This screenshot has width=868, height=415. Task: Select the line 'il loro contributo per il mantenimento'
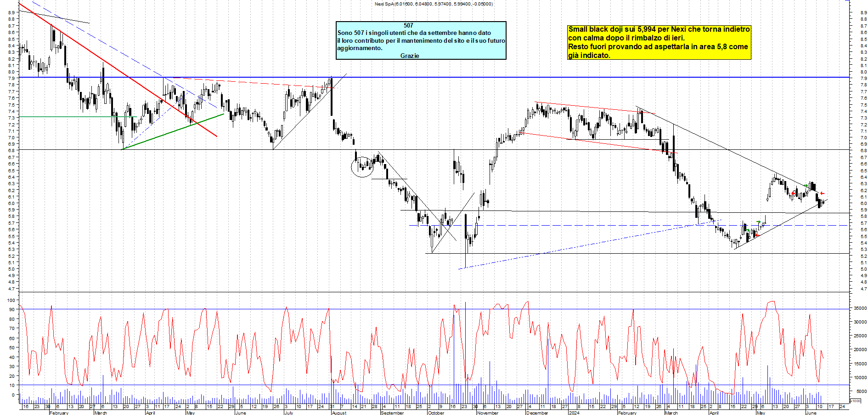click(421, 40)
